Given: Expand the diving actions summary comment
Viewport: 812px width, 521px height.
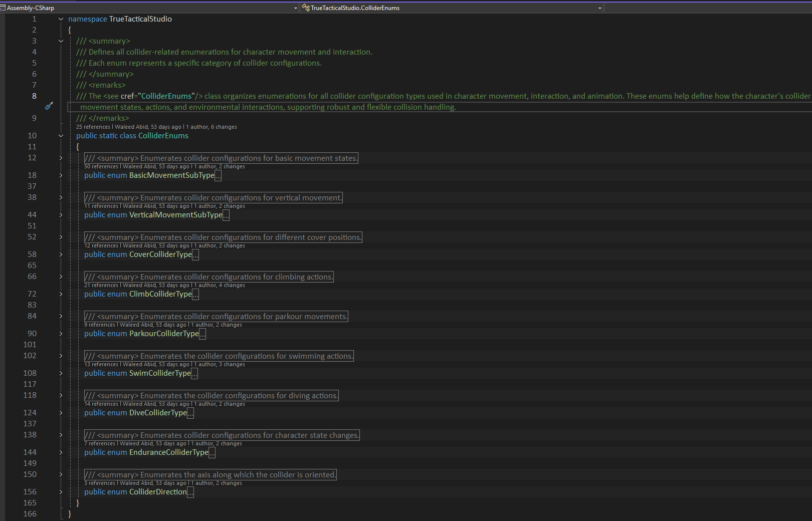Looking at the screenshot, I should click(61, 395).
